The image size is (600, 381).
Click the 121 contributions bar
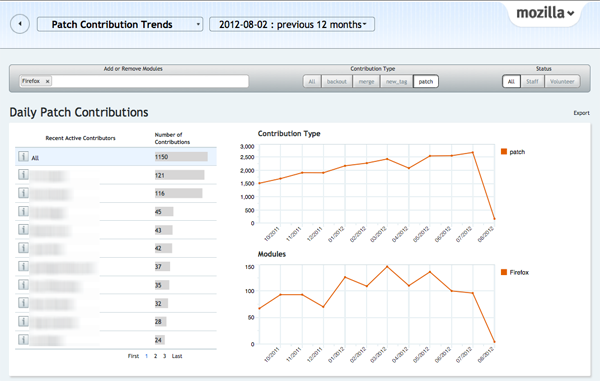[179, 175]
